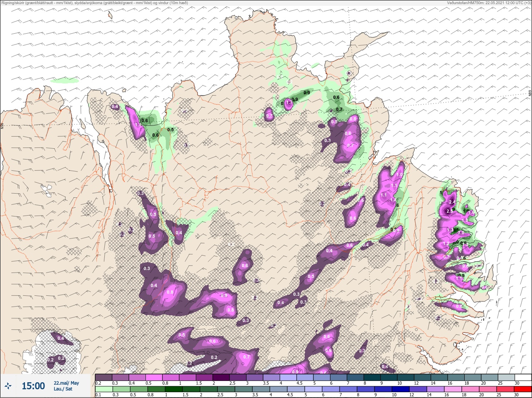
Task: Select the lavender 4 swatch in top legend
Action: pyautogui.click(x=288, y=377)
